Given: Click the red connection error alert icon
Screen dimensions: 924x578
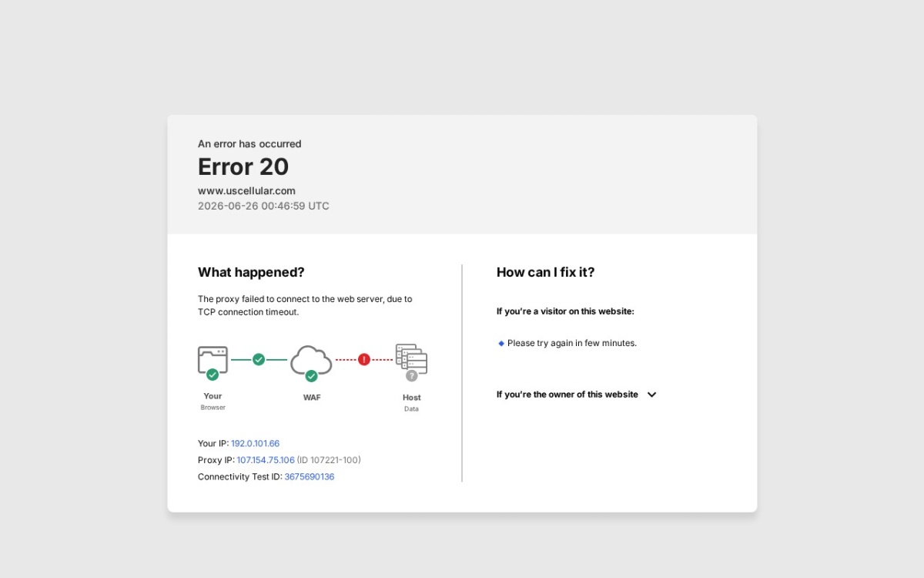Looking at the screenshot, I should pyautogui.click(x=364, y=359).
